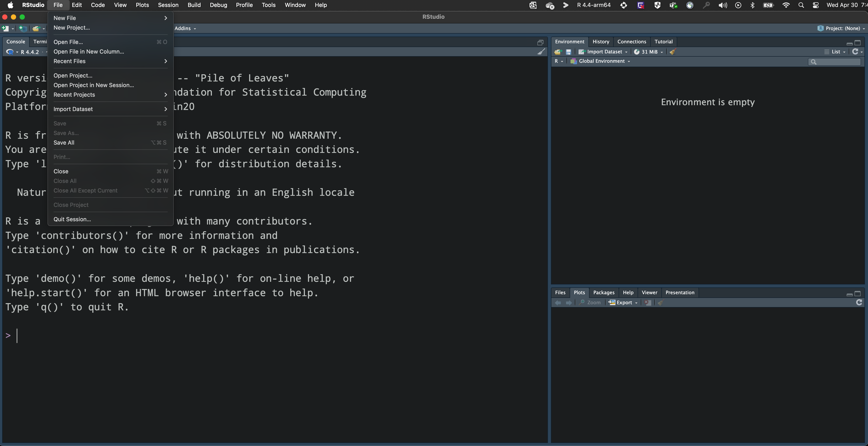Switch to the History tab
Viewport: 868px width, 446px height.
coord(600,42)
